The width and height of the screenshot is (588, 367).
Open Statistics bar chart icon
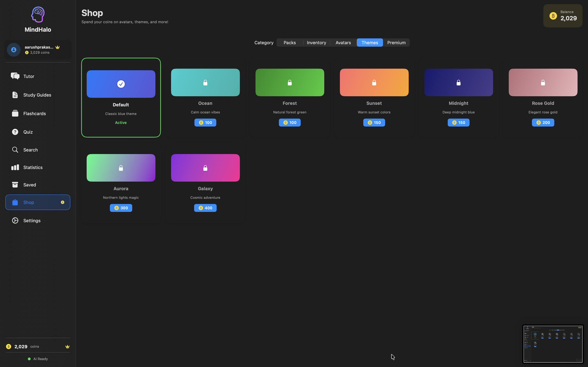click(15, 167)
